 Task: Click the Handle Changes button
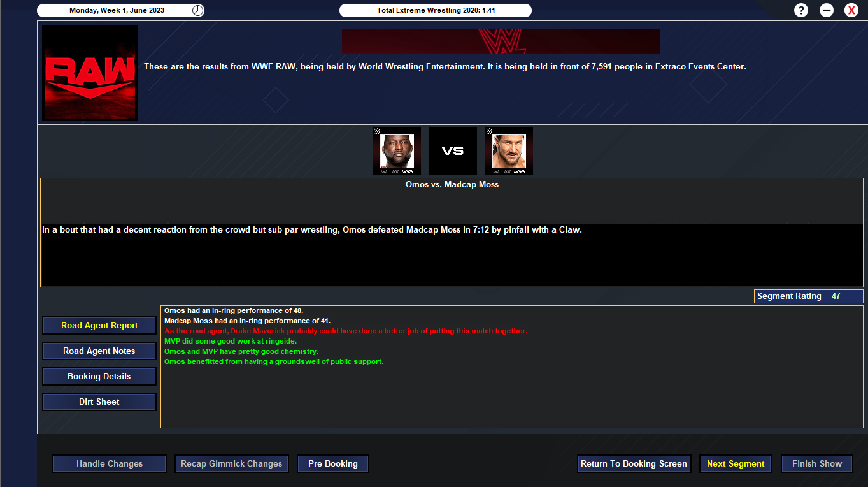(110, 463)
